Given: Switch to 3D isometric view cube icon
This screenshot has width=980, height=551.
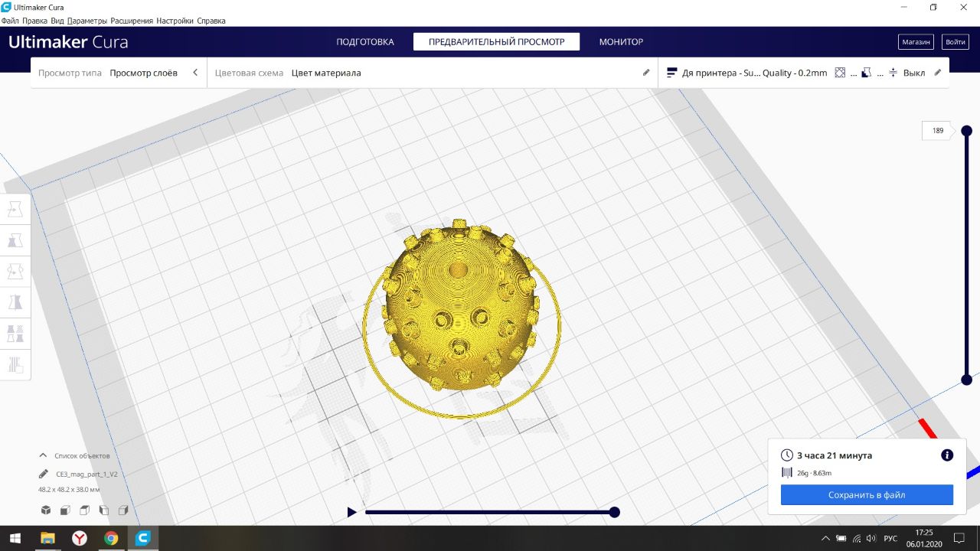Looking at the screenshot, I should (x=46, y=510).
